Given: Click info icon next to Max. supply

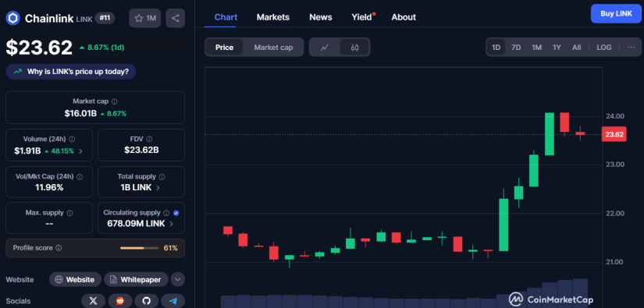Looking at the screenshot, I should (x=69, y=213).
